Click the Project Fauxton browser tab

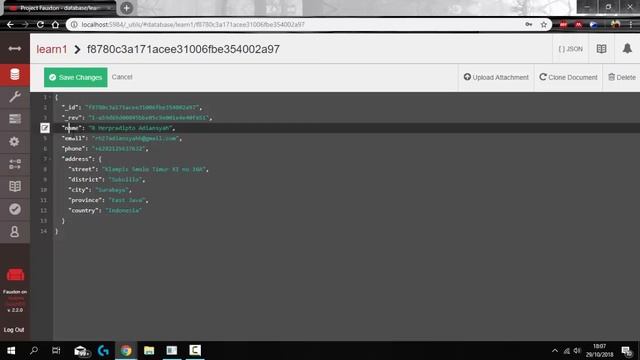coord(59,8)
